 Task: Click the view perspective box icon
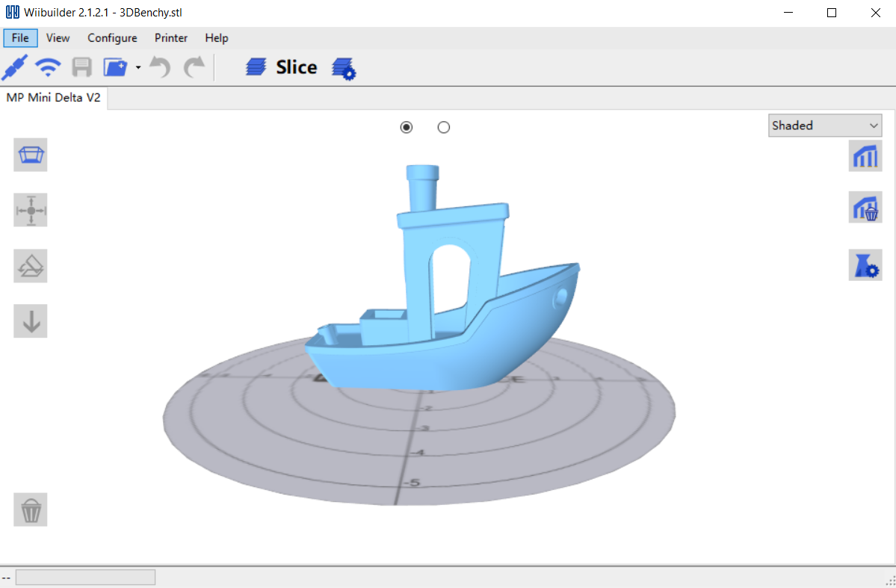(x=31, y=155)
